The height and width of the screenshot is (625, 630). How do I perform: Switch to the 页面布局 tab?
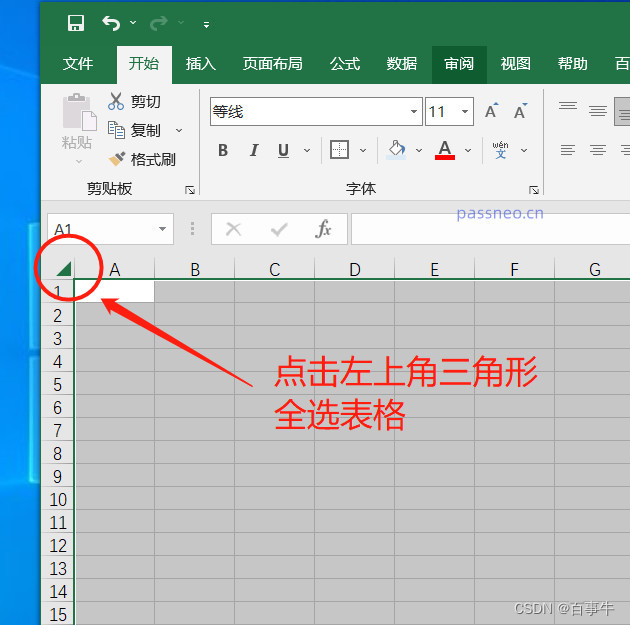[272, 64]
